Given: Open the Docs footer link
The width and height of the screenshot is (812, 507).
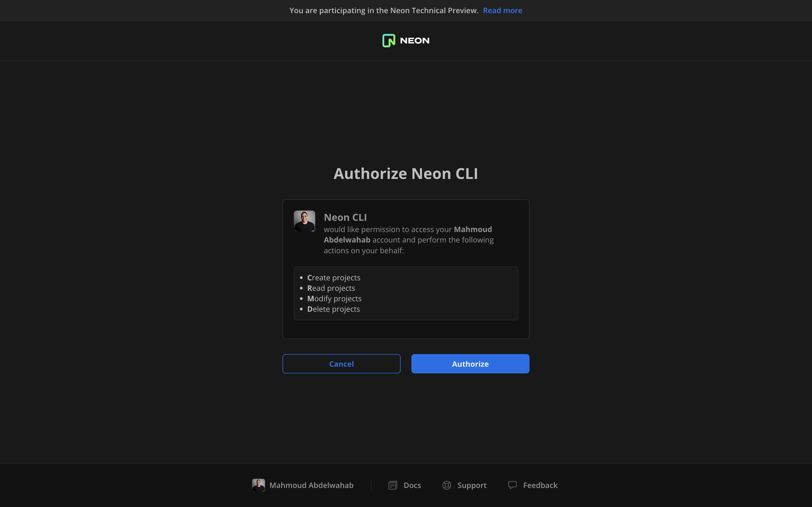Looking at the screenshot, I should tap(412, 485).
